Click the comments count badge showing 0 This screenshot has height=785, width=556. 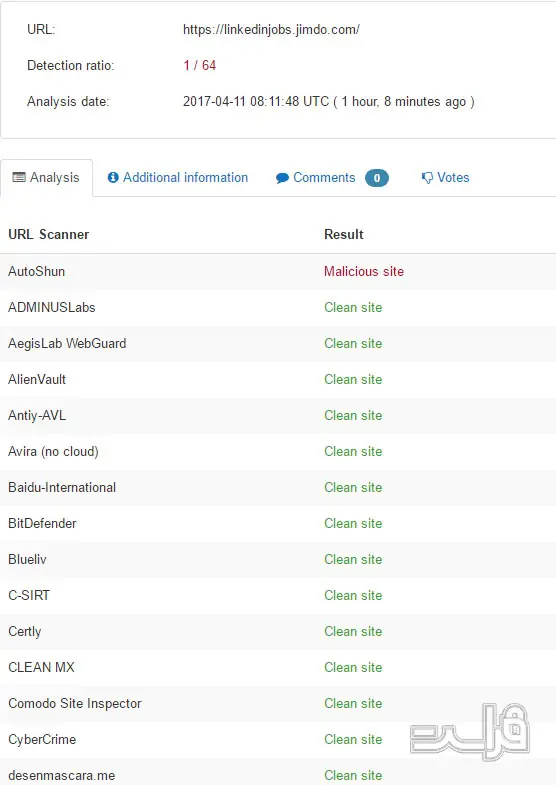tap(377, 178)
